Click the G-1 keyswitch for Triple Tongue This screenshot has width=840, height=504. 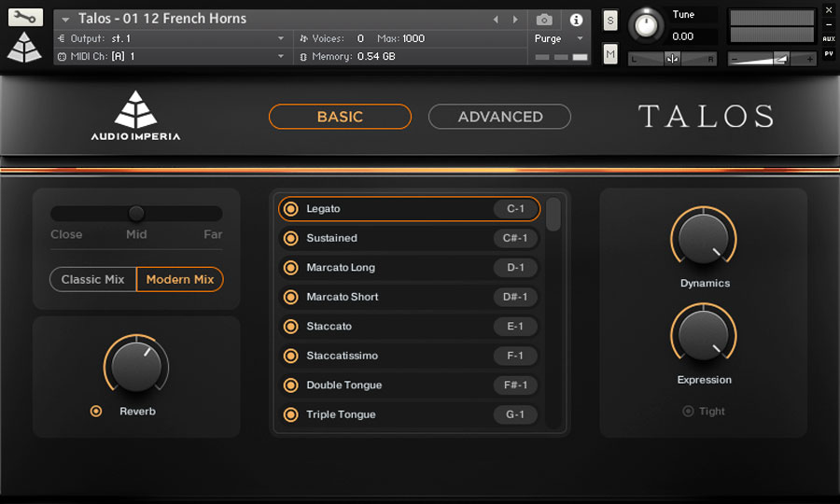pos(515,415)
